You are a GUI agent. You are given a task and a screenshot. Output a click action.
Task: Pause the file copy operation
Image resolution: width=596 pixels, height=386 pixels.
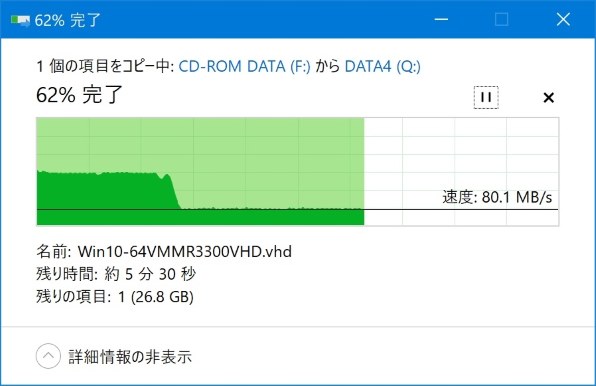[486, 97]
